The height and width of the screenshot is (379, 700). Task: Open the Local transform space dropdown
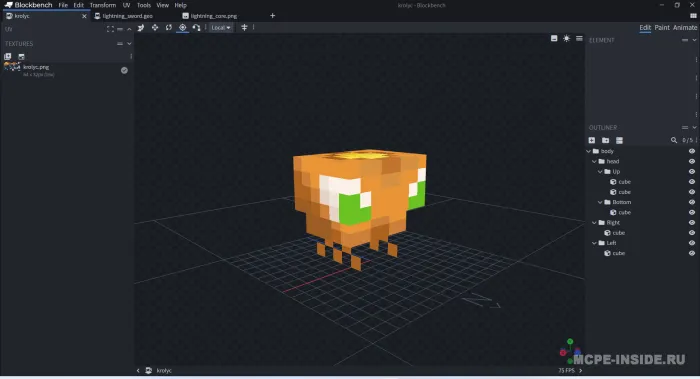click(221, 28)
